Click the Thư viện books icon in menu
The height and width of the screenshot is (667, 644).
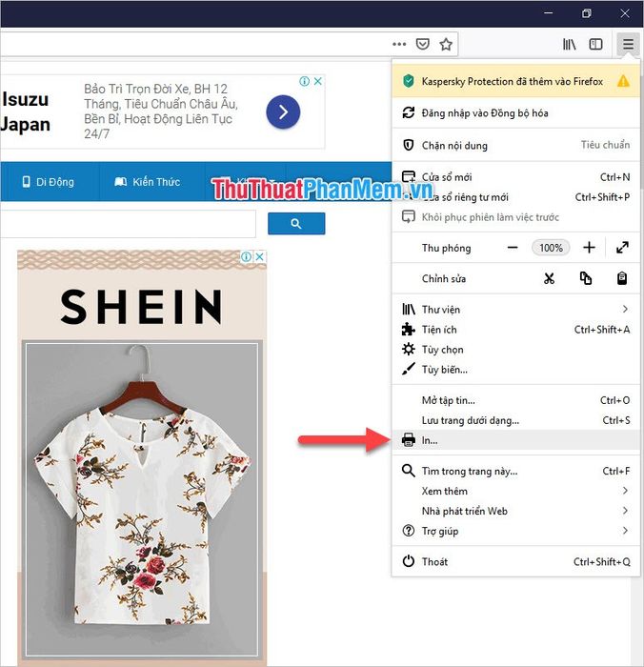tap(409, 310)
